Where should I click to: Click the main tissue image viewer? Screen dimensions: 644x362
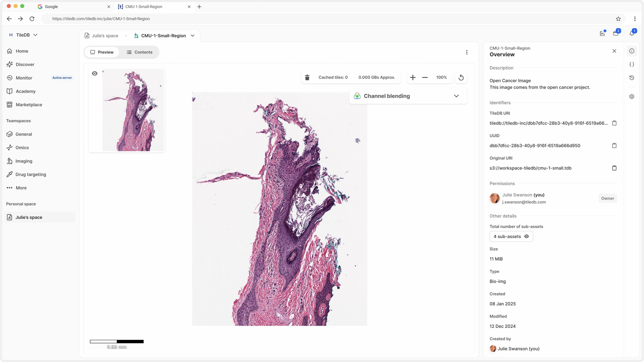coord(279,209)
